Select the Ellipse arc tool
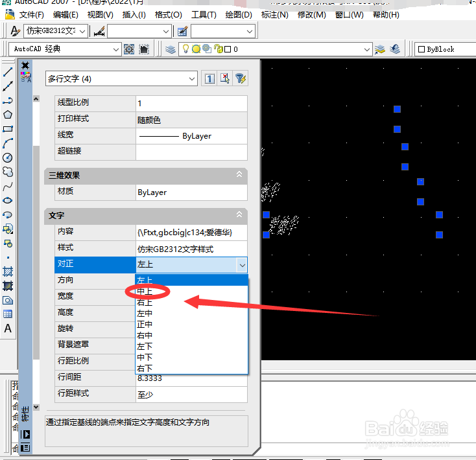 8,214
